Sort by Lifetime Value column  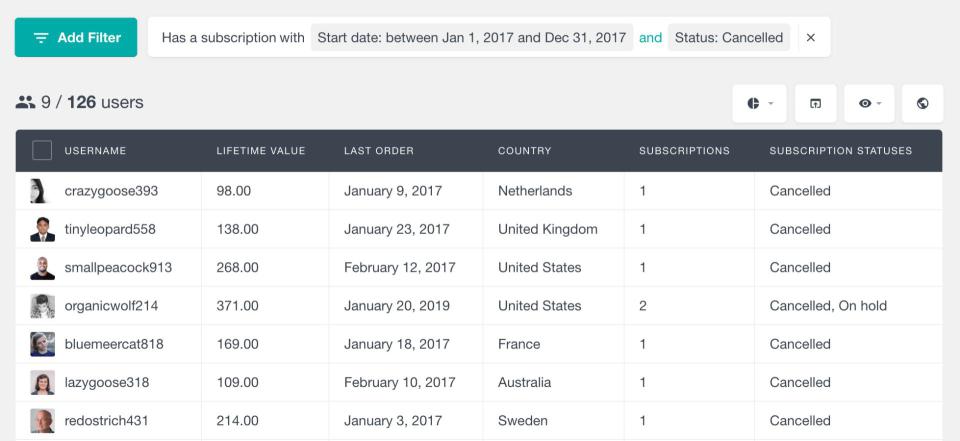click(260, 151)
